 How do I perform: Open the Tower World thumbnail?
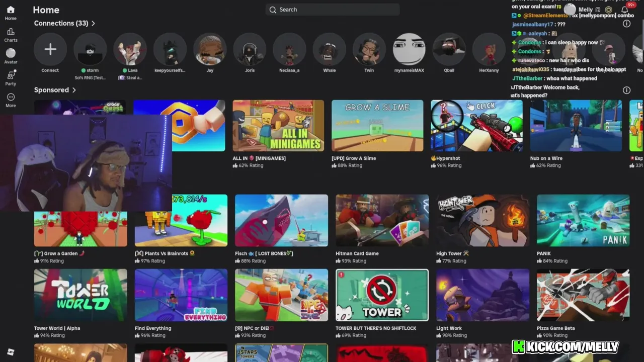80,295
